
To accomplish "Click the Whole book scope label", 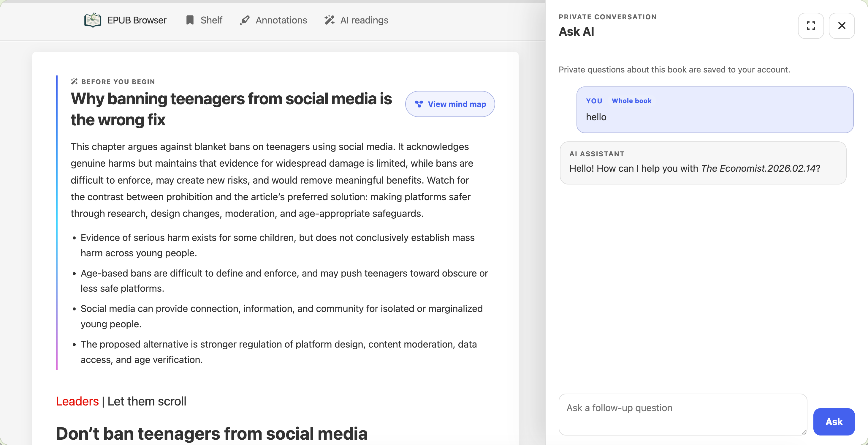I will [631, 101].
